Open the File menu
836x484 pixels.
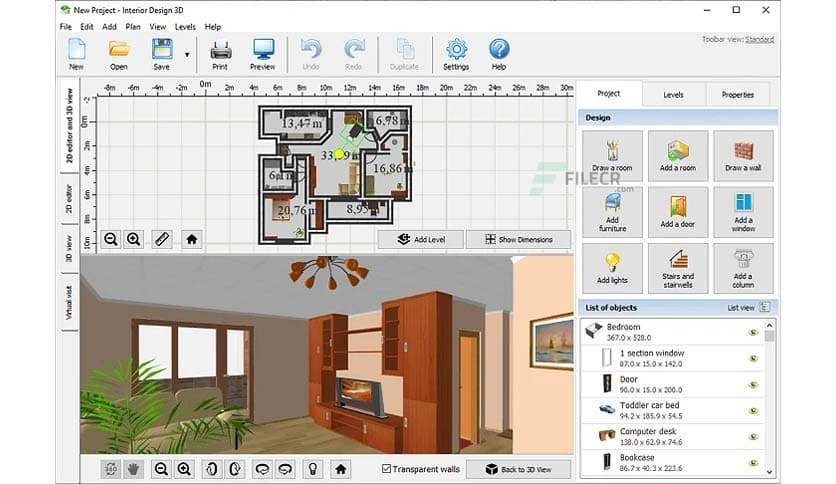click(x=66, y=27)
